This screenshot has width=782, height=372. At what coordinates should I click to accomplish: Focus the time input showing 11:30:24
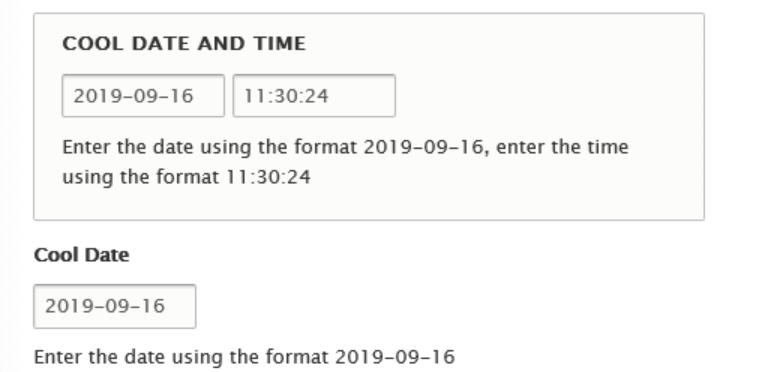click(314, 96)
